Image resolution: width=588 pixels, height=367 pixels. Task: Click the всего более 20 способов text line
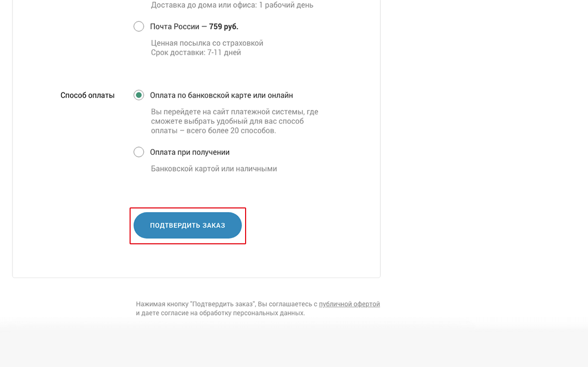pos(213,130)
